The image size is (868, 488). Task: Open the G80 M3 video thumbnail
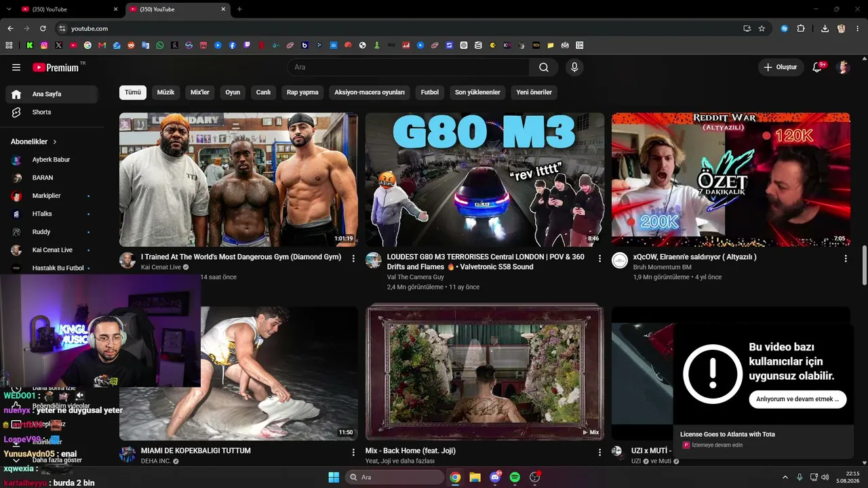(485, 180)
